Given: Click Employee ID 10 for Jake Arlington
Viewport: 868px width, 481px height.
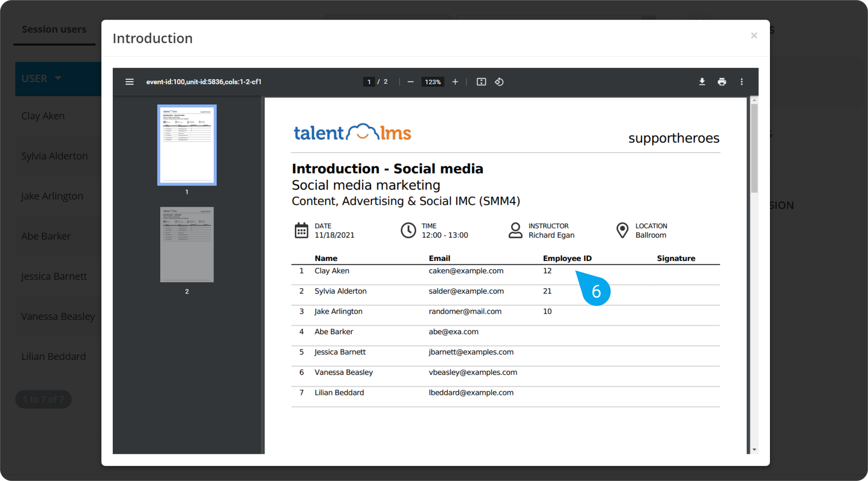Looking at the screenshot, I should point(547,312).
